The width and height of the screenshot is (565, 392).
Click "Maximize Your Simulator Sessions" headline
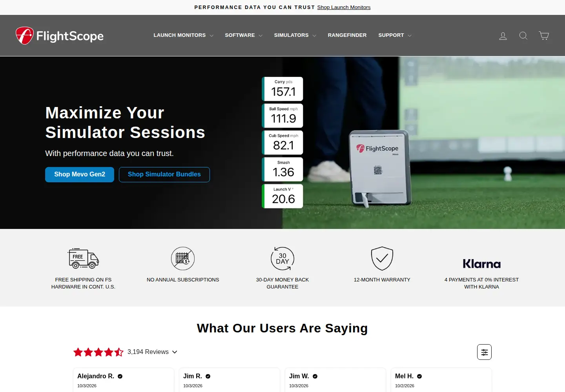125,123
